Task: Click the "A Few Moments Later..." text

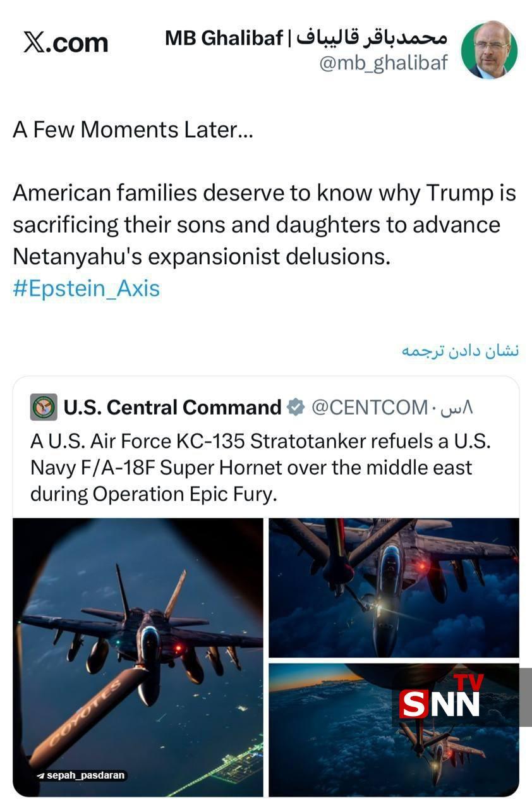Action: (133, 130)
